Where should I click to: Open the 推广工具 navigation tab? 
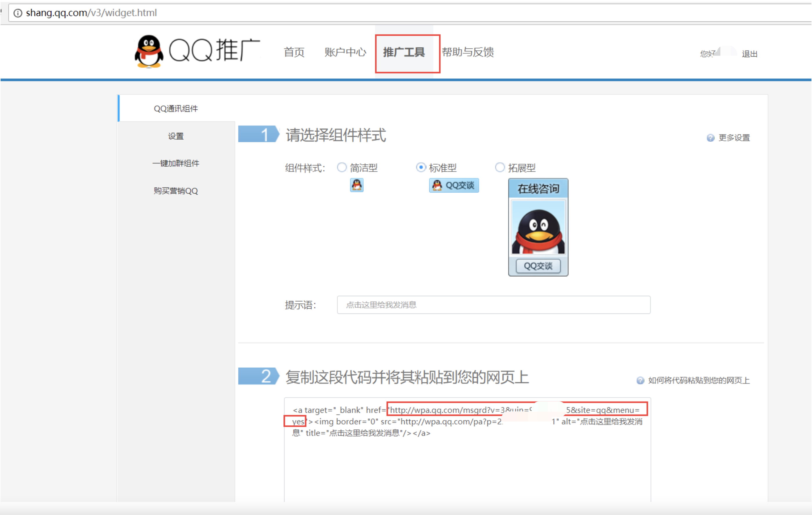(x=404, y=52)
